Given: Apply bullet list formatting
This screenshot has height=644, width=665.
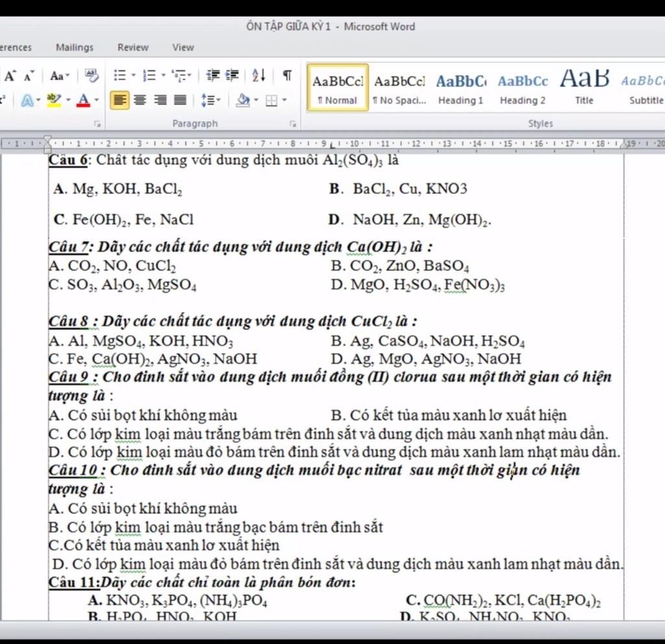Looking at the screenshot, I should 120,76.
